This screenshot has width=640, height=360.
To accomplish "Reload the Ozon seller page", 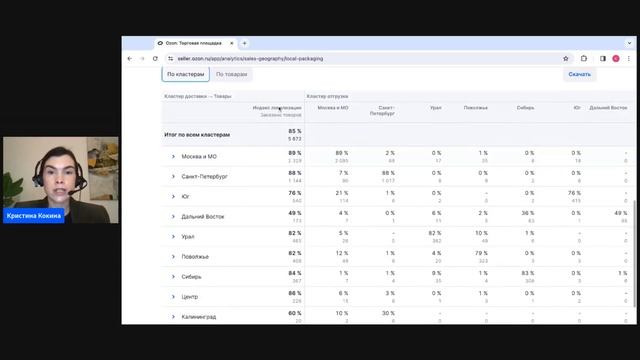I will (155, 59).
